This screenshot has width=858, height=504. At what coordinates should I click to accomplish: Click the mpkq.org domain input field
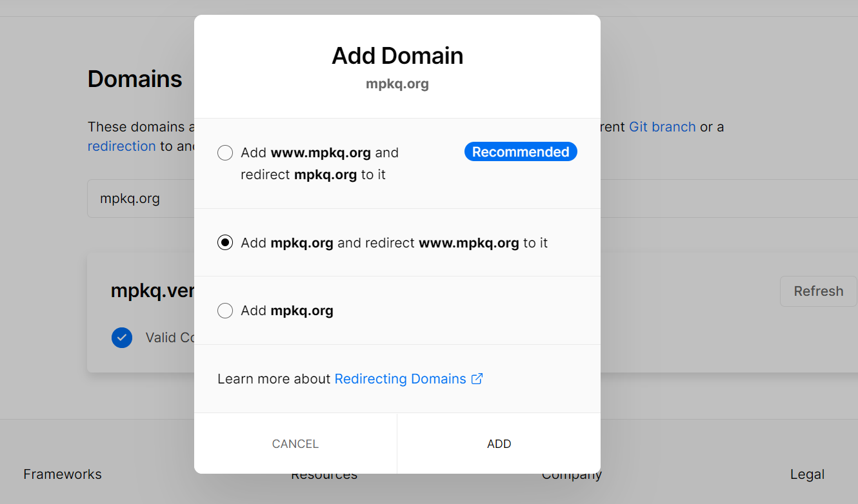(140, 199)
